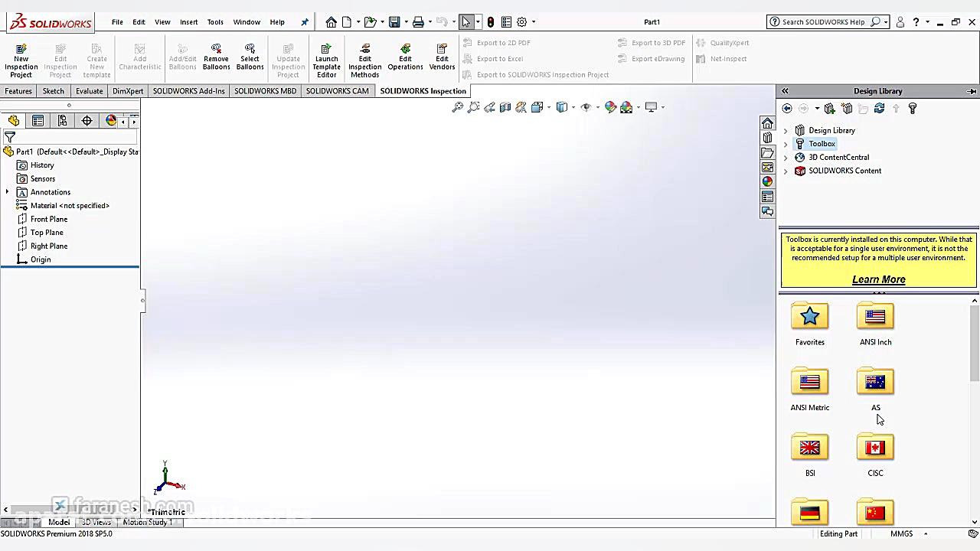The height and width of the screenshot is (551, 980).
Task: Open the Save dropdown arrow
Action: [406, 22]
